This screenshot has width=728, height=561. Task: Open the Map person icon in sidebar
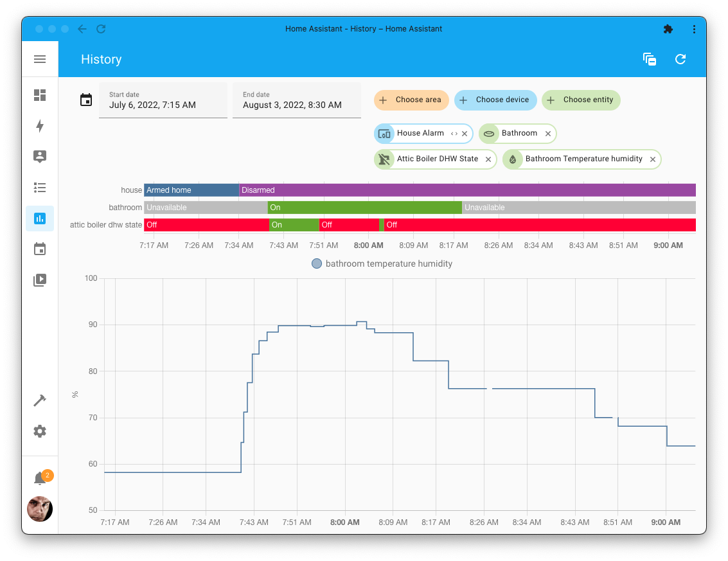coord(40,156)
